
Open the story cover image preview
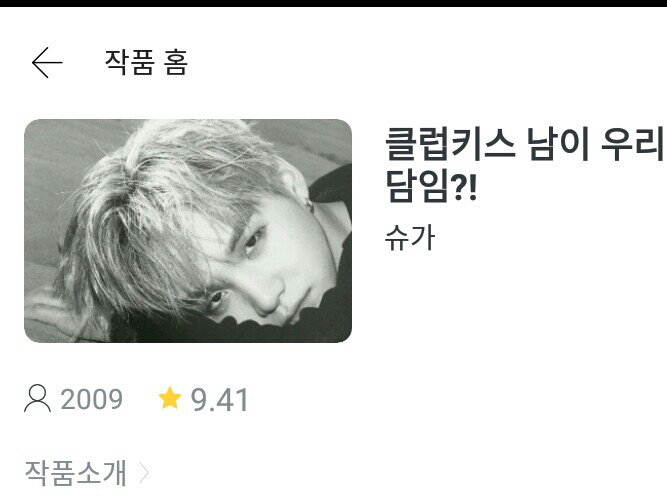188,231
